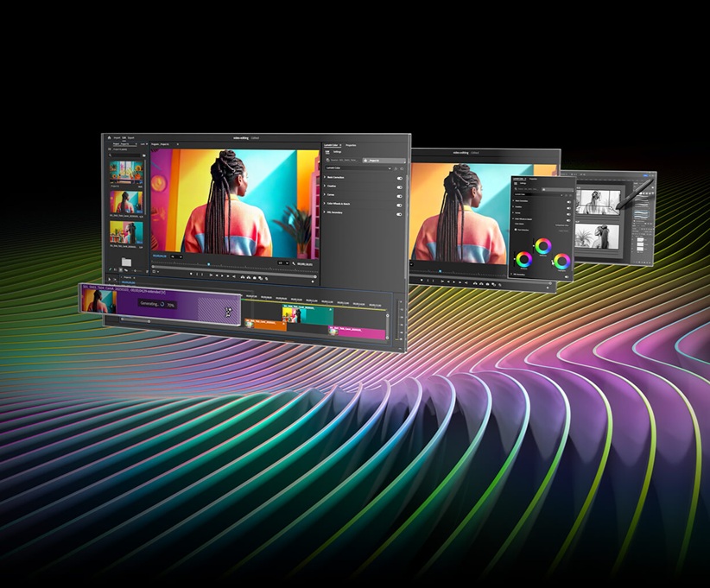The width and height of the screenshot is (710, 588).
Task: Toggle Face Detection checkbox in floating Lumetri panel
Action: coord(516,230)
